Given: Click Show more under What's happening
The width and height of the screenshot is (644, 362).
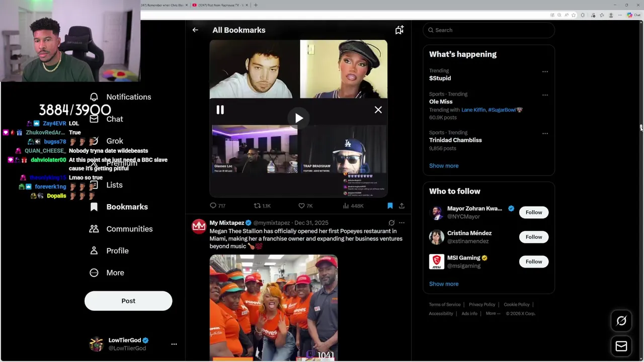Looking at the screenshot, I should [x=444, y=166].
